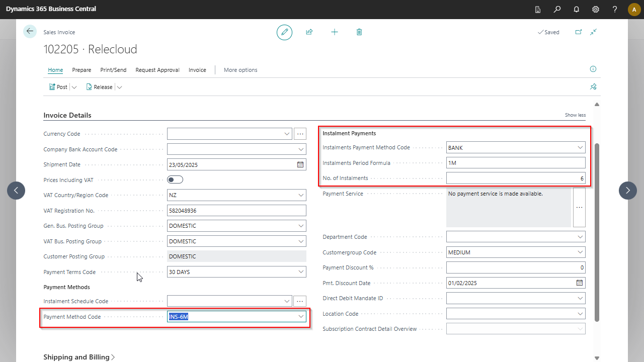The height and width of the screenshot is (362, 644).
Task: Collapse the page with shrink icon
Action: [x=594, y=32]
